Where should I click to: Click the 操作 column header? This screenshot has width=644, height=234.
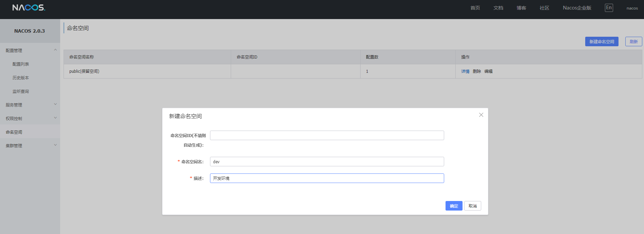pos(549,57)
